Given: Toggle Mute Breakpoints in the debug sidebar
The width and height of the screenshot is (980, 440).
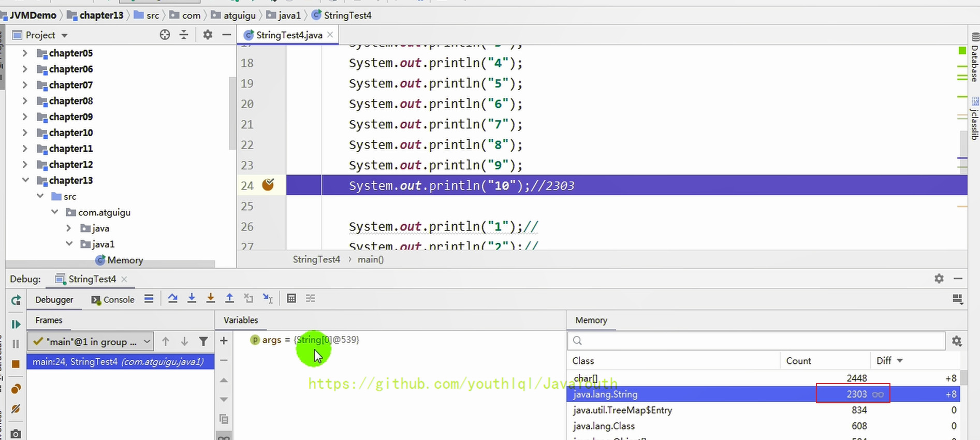Looking at the screenshot, I should point(16,409).
